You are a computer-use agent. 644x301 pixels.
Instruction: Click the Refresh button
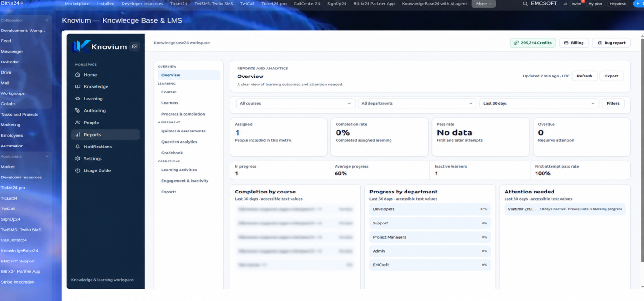click(584, 76)
